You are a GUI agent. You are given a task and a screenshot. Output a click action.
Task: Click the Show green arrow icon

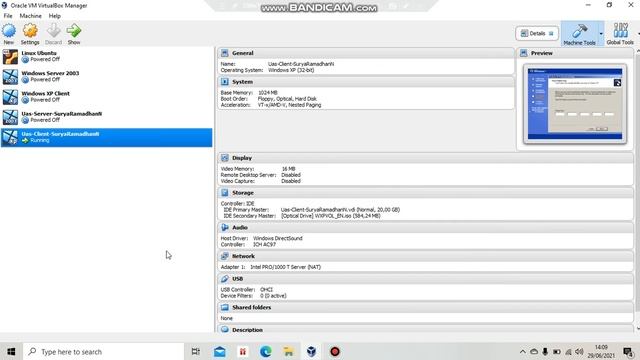coord(74,31)
